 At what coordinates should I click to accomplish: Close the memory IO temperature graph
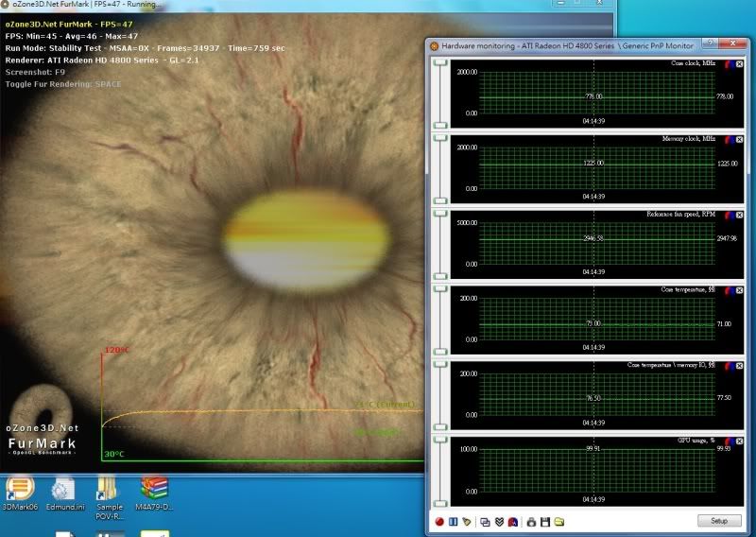[x=740, y=366]
